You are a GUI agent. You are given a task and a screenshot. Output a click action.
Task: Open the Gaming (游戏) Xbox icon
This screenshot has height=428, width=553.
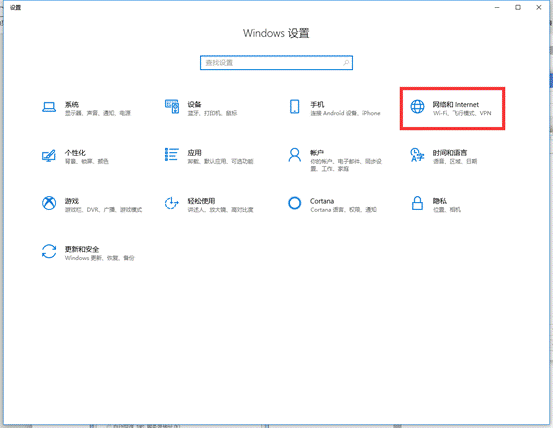point(49,203)
